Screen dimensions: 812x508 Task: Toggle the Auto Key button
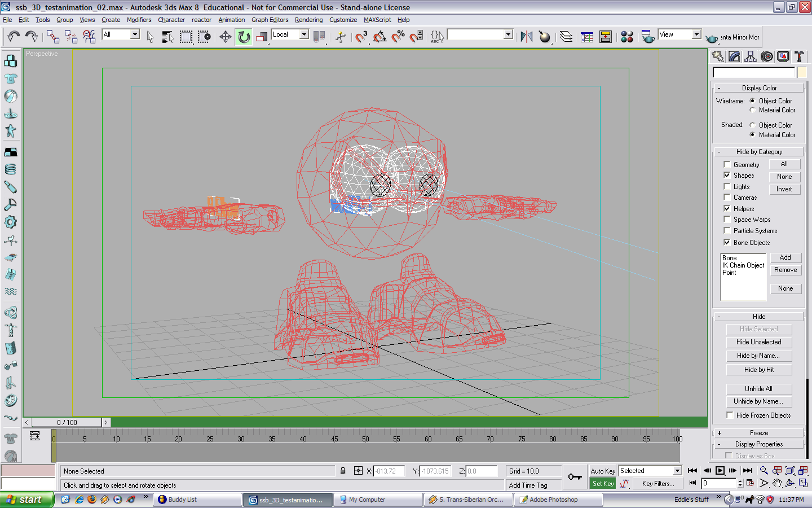click(x=603, y=471)
